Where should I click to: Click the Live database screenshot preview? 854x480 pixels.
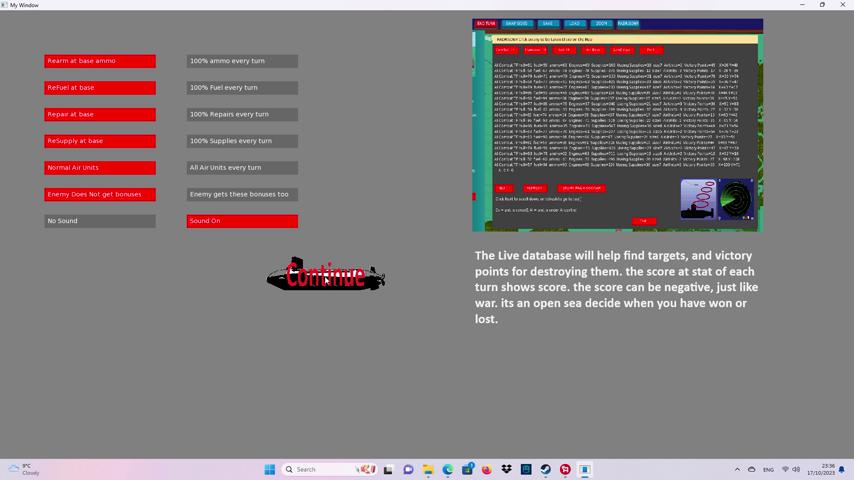[x=617, y=125]
